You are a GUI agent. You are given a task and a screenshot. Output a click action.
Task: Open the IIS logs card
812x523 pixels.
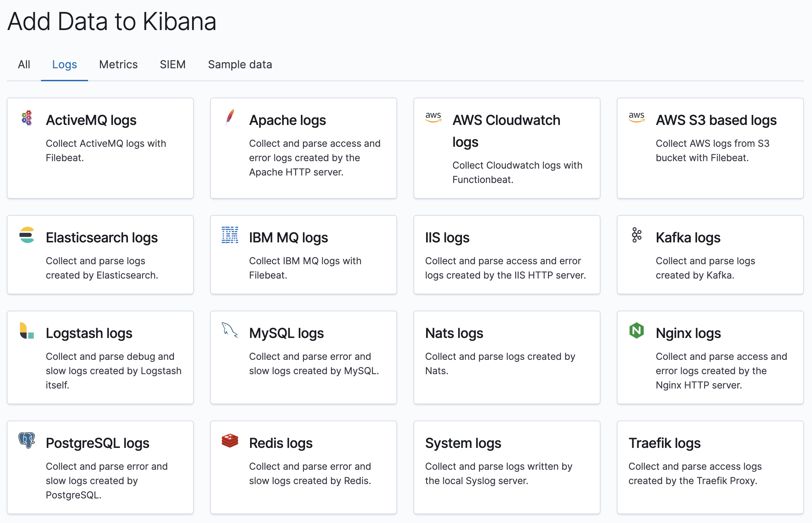507,254
